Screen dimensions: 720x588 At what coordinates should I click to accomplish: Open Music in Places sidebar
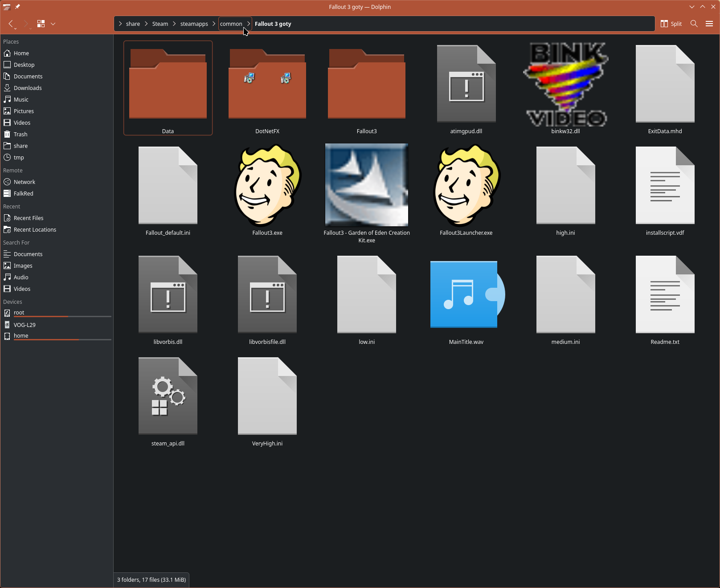click(x=57, y=99)
